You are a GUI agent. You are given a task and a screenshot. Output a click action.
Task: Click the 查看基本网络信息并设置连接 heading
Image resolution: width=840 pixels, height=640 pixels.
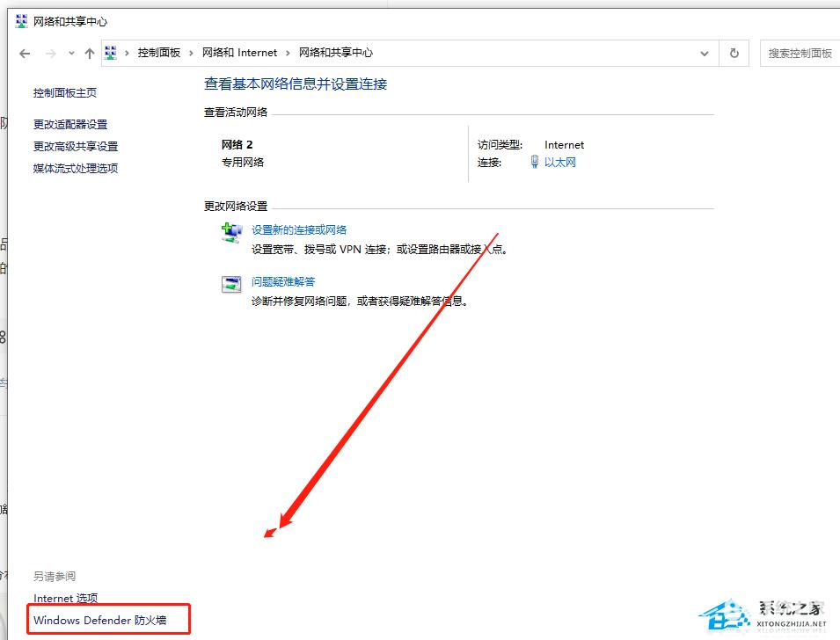pos(296,84)
